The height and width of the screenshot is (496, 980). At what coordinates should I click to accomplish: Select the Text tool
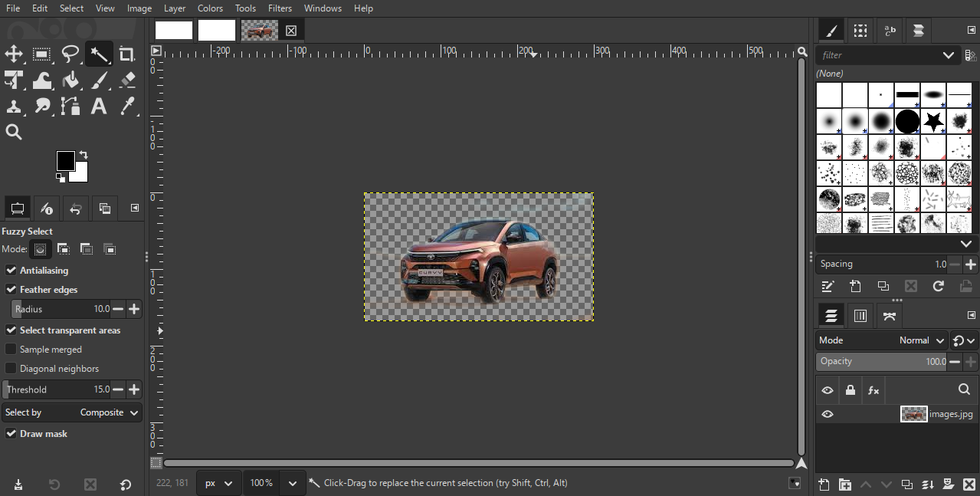click(x=99, y=107)
